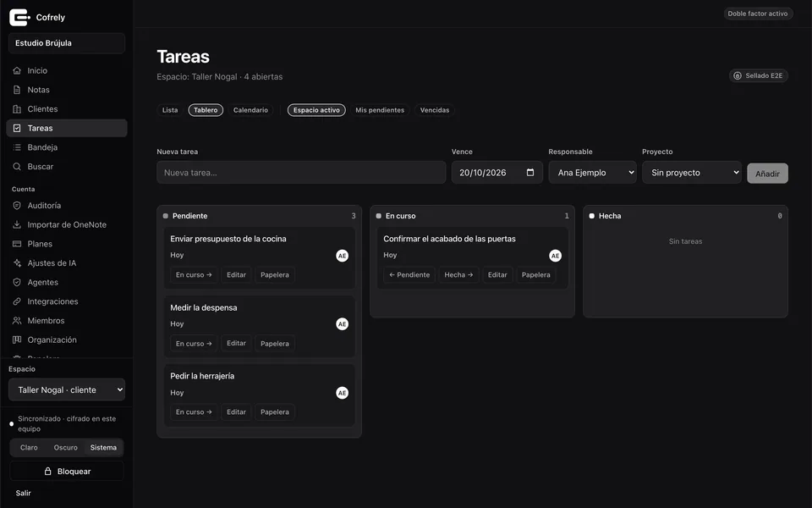This screenshot has height=508, width=812.
Task: Open the calendar picker icon in Vence field
Action: coord(530,172)
